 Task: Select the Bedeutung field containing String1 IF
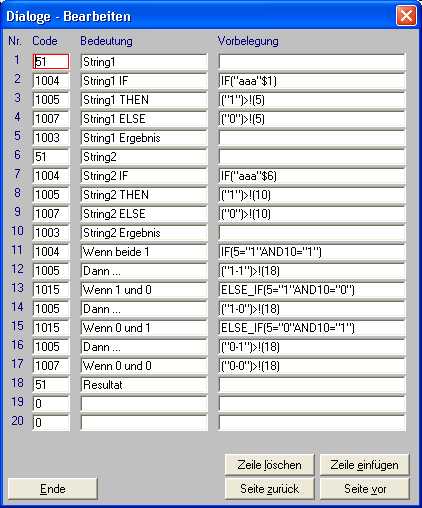click(144, 81)
